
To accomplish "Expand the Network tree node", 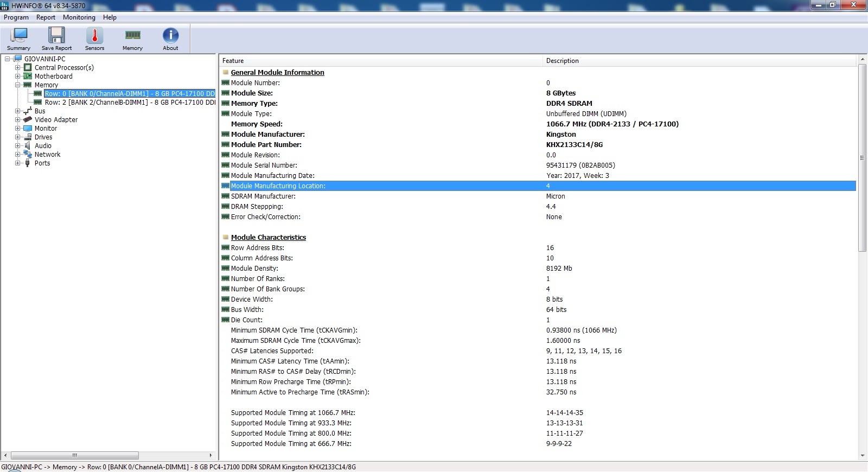I will pos(17,154).
